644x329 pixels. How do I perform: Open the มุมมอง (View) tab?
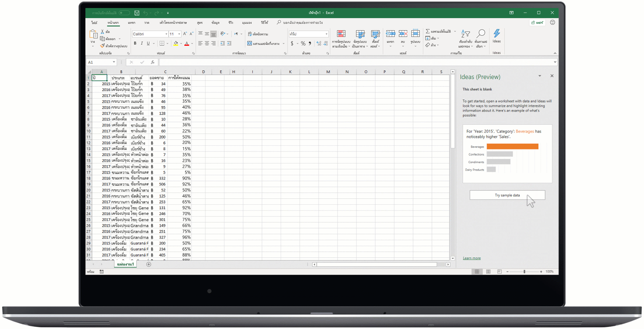pos(247,22)
